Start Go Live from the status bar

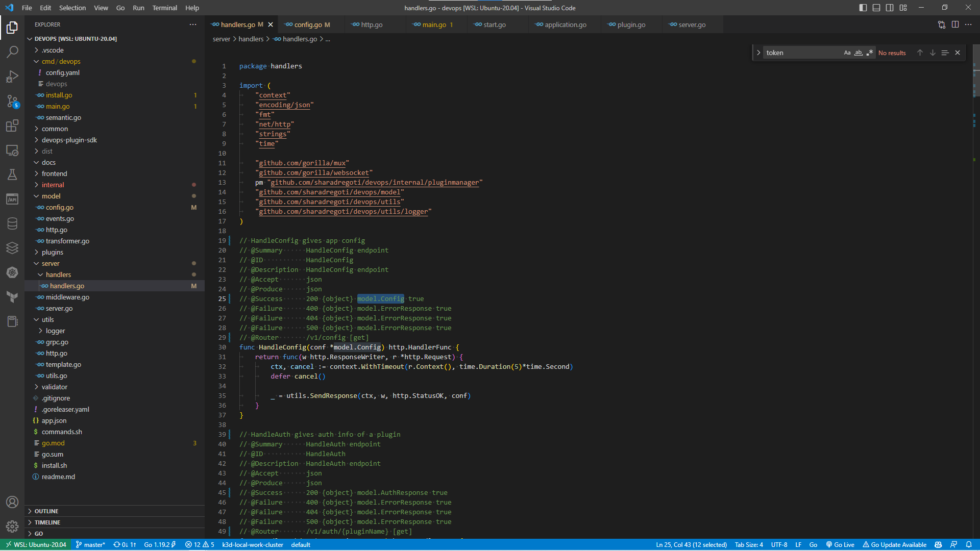click(840, 544)
